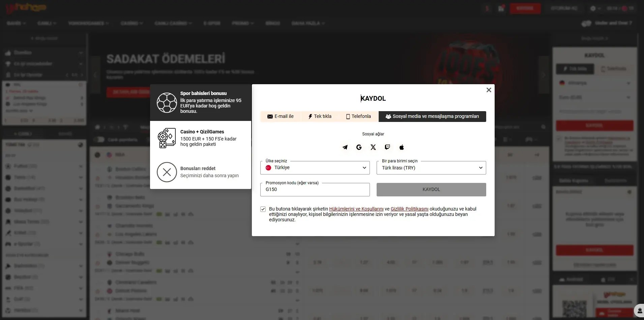Switch to the E-mail ile tab
The height and width of the screenshot is (320, 644).
[281, 117]
